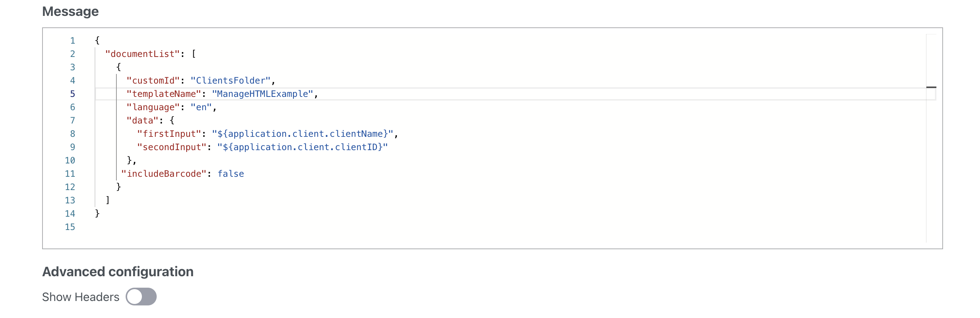Screen dimensions: 980x318
Task: Click the false value for includeBarcode
Action: 231,174
